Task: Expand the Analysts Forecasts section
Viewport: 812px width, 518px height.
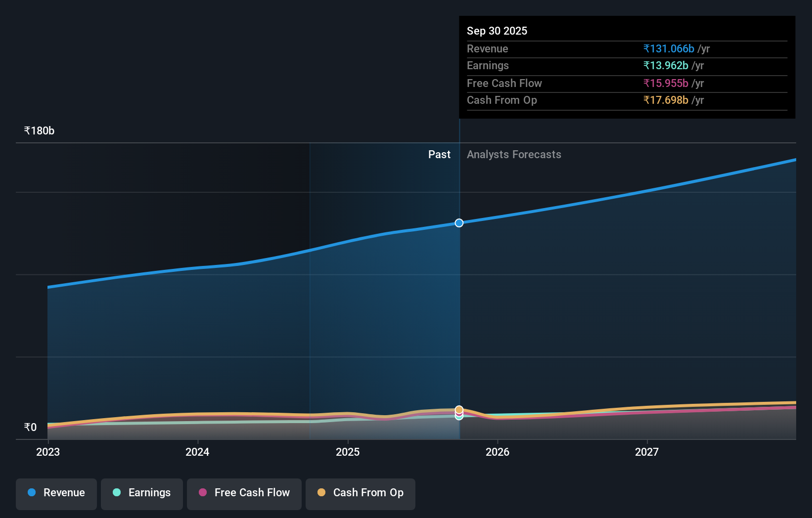Action: click(x=514, y=154)
